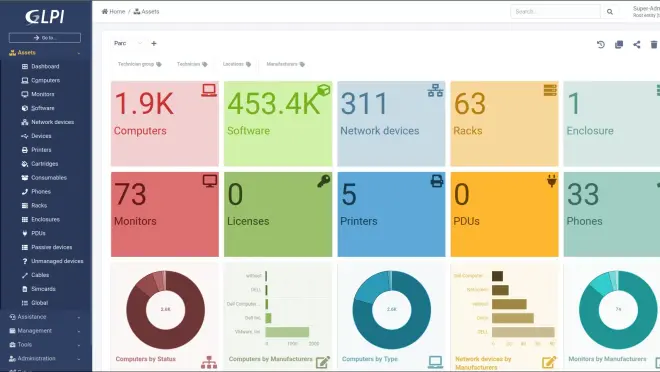Open the Technician filter tag
Viewport: 660px width, 372px height.
[192, 64]
